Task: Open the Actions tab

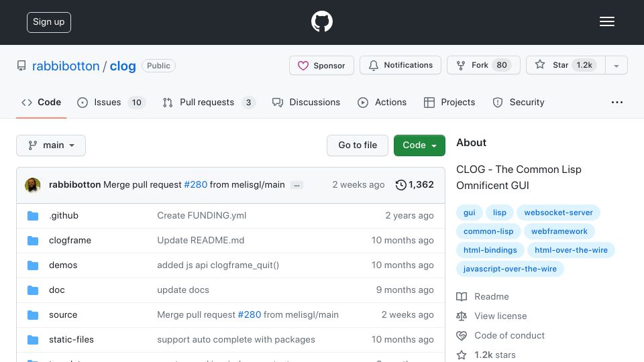Action: pos(382,102)
